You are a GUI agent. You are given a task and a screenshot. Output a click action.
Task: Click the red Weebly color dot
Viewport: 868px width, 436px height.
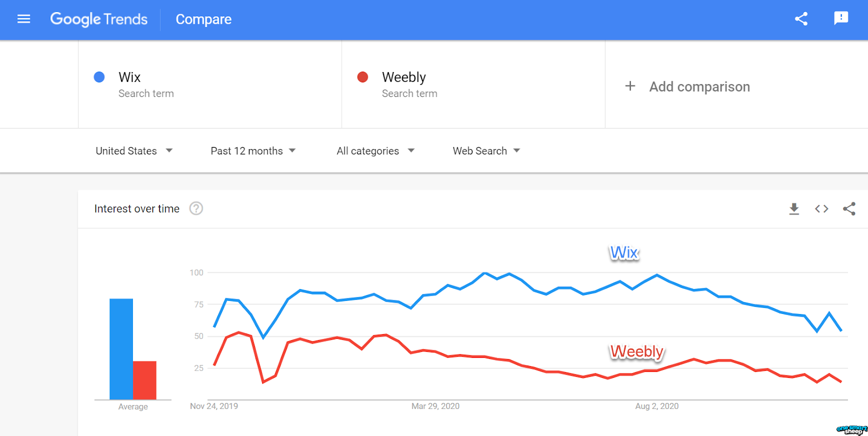(363, 77)
